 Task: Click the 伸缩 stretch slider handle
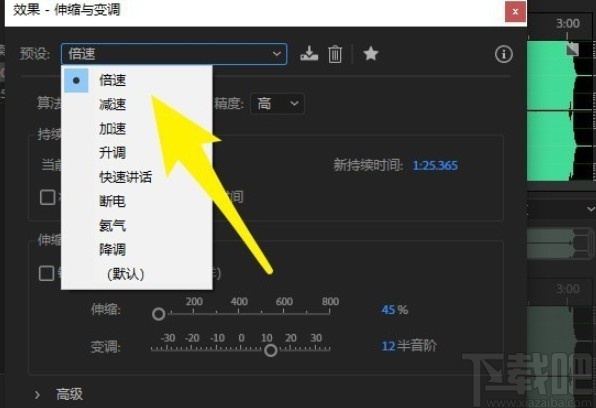coord(159,314)
